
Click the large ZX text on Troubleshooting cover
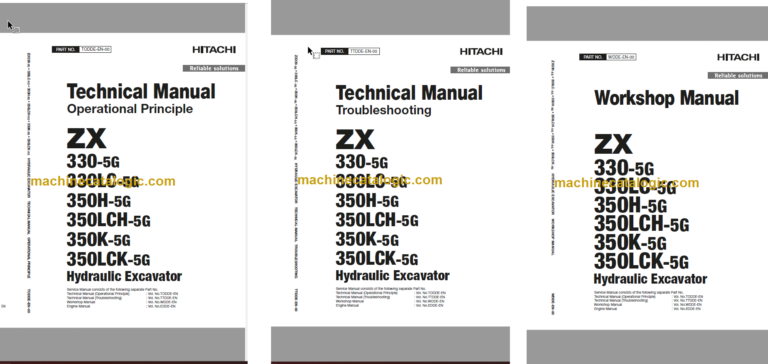click(x=355, y=140)
